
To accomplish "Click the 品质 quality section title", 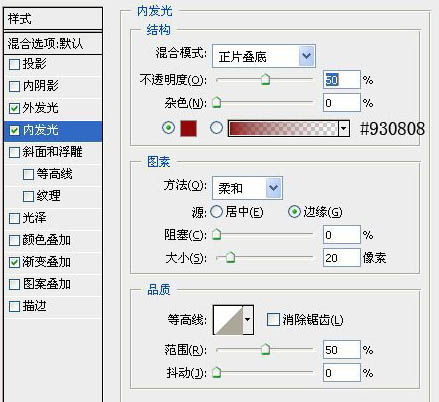I will point(159,290).
